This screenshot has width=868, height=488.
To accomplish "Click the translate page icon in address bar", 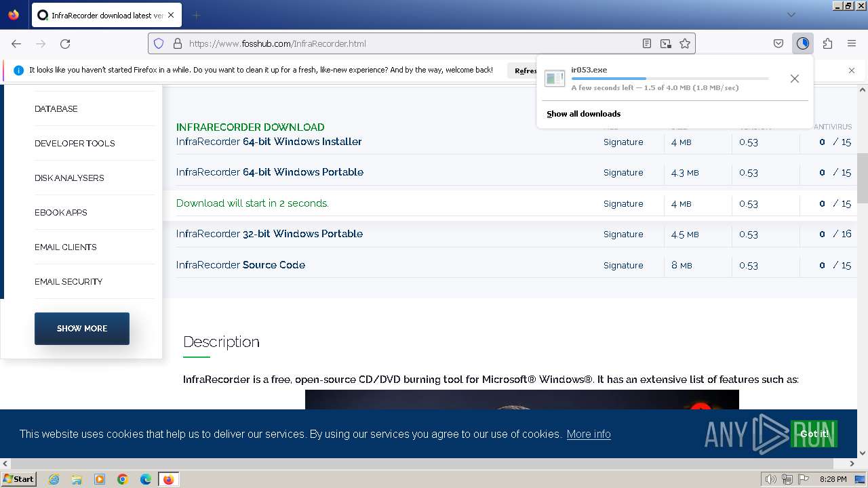I will (666, 43).
